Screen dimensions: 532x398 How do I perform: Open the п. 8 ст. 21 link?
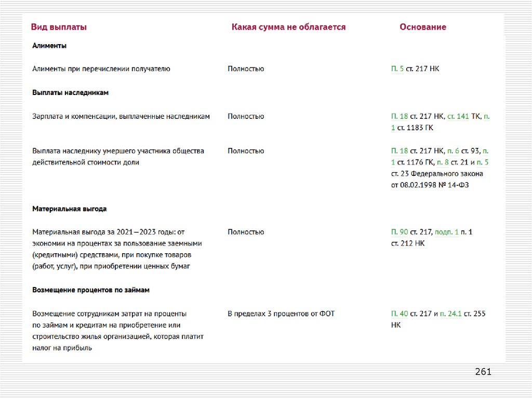tap(443, 162)
